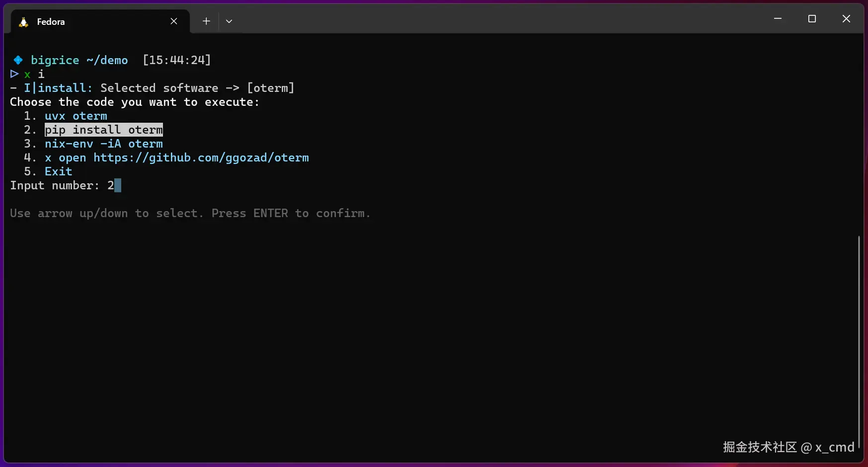Select the Fedora terminal tab
Image resolution: width=868 pixels, height=467 pixels.
100,21
